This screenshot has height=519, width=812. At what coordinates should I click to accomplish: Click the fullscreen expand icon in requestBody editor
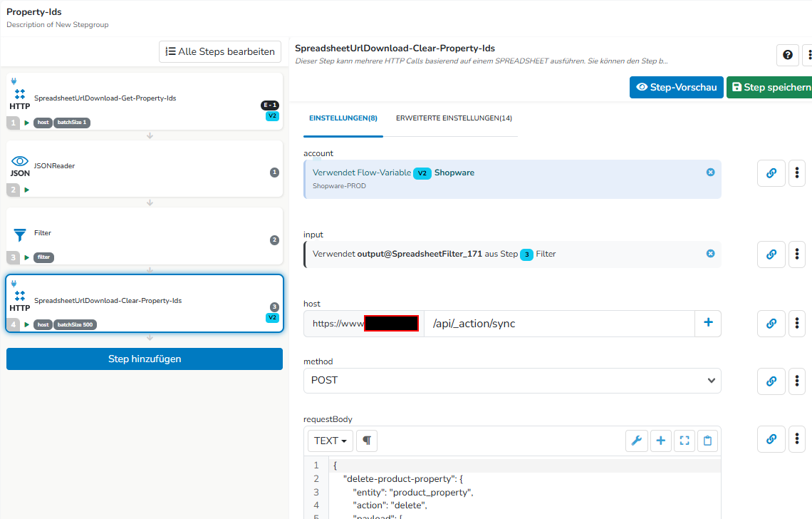[684, 441]
